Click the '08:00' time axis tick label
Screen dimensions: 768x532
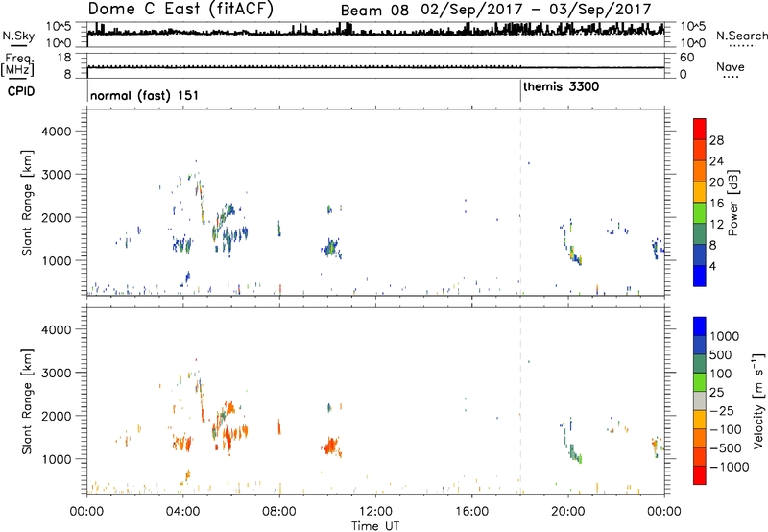(279, 512)
